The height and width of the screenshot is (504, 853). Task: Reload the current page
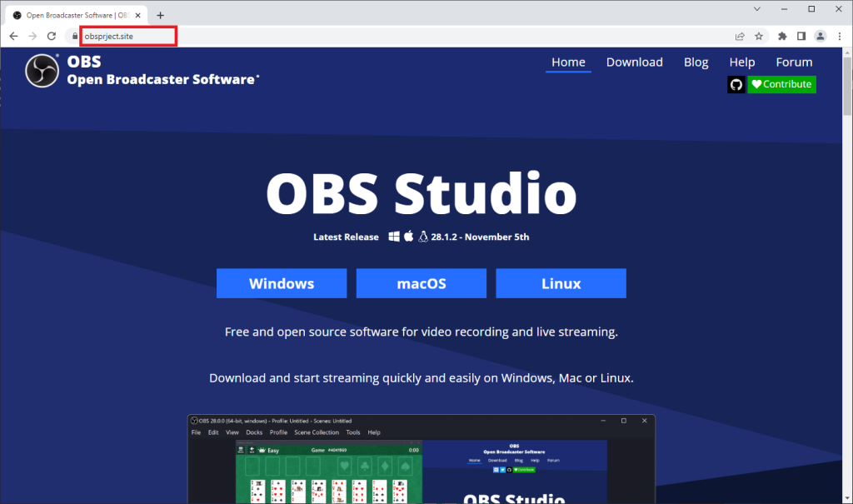52,37
